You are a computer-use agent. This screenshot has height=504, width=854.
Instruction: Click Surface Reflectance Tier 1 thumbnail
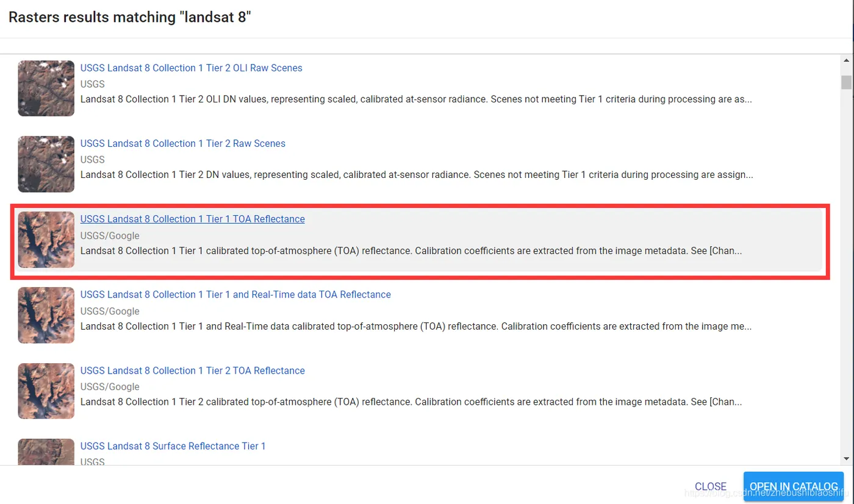46,452
